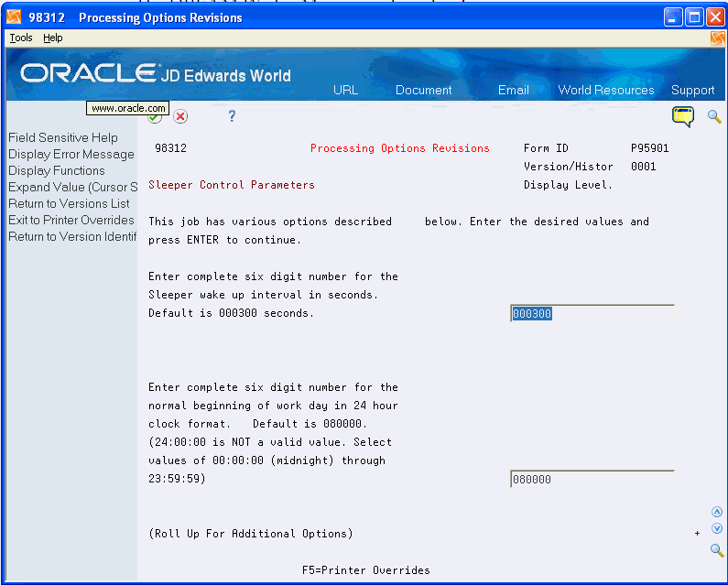728x585 pixels.
Task: Click the title bar application icon
Action: (x=14, y=17)
